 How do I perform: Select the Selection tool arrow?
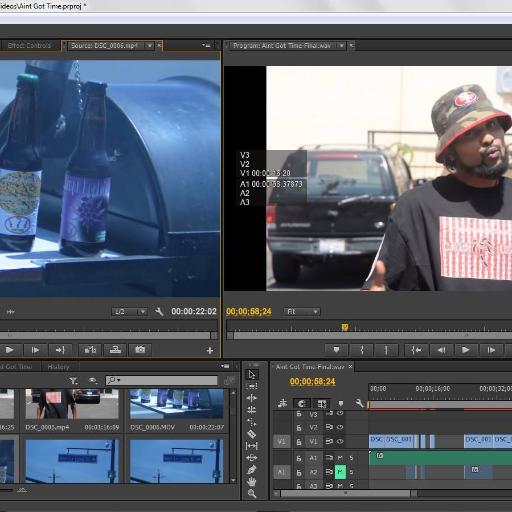(x=252, y=375)
